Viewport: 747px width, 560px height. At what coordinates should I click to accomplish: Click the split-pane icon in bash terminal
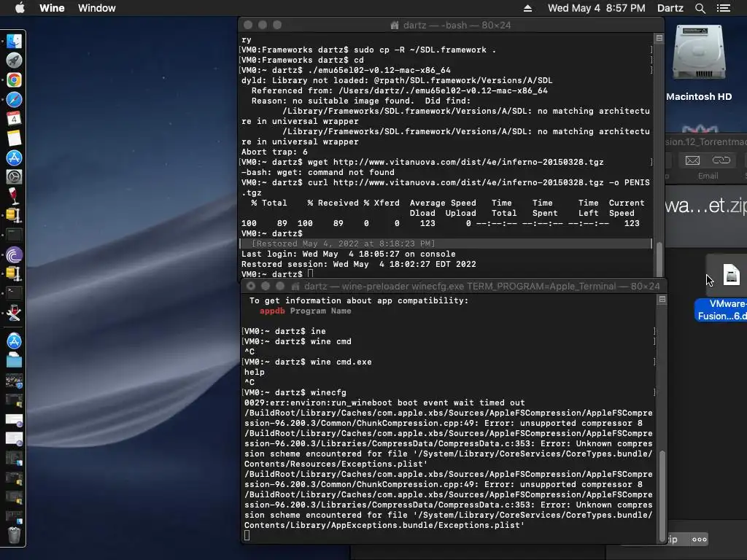659,38
